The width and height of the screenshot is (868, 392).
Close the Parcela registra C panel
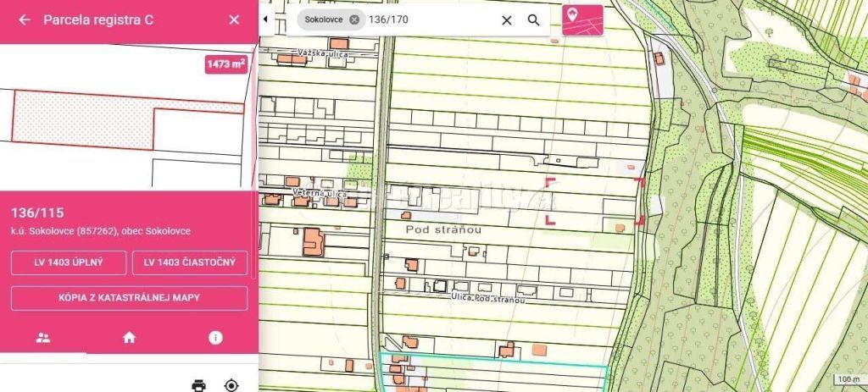pos(234,20)
